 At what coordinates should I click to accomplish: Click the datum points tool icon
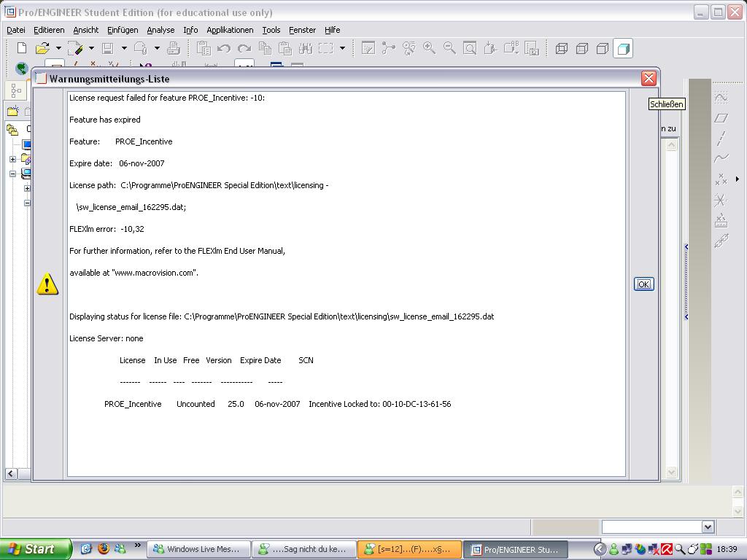721,179
